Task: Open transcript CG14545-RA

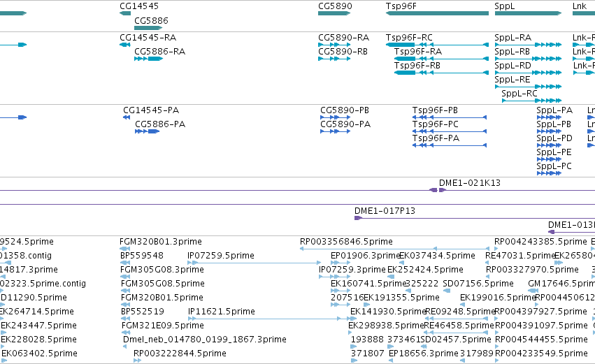Action: [x=148, y=38]
